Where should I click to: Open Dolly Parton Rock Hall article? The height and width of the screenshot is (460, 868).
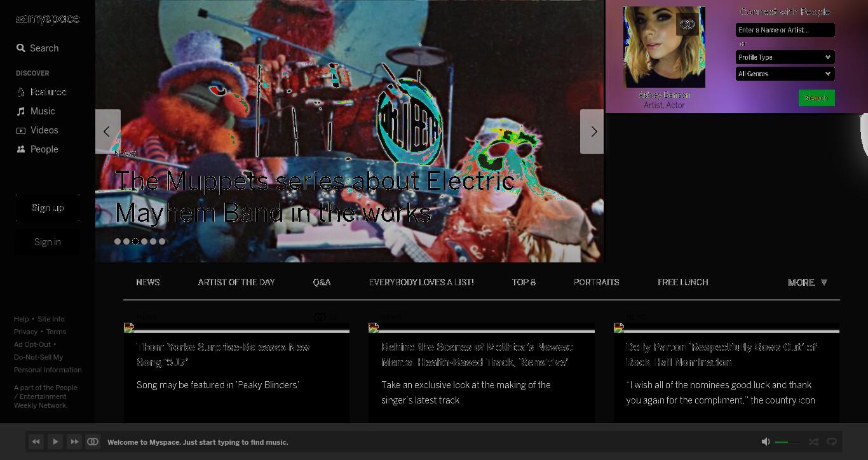click(721, 355)
